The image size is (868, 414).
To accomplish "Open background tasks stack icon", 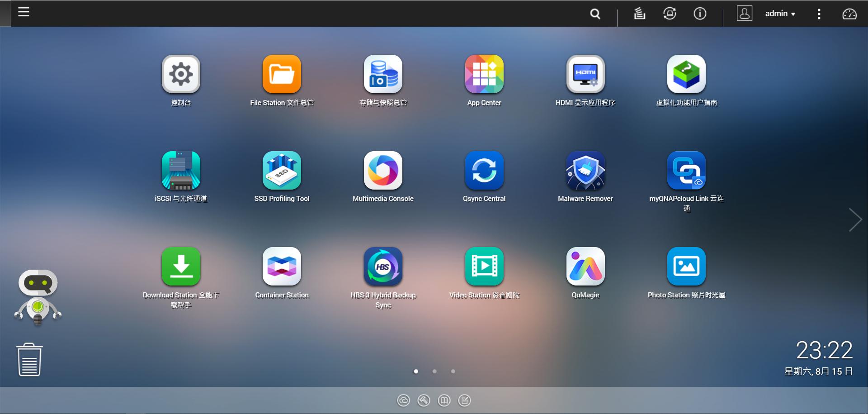I will pyautogui.click(x=639, y=14).
